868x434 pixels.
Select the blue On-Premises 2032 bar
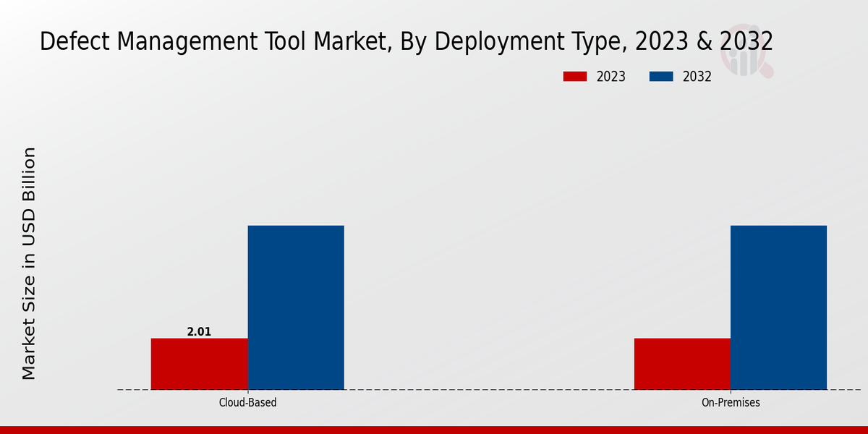click(778, 307)
